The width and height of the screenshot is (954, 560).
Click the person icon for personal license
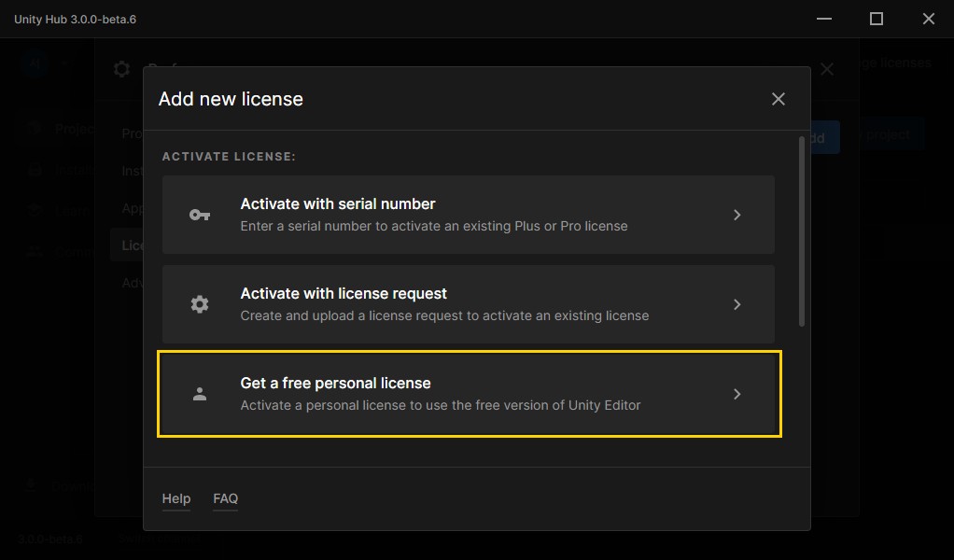click(x=200, y=394)
